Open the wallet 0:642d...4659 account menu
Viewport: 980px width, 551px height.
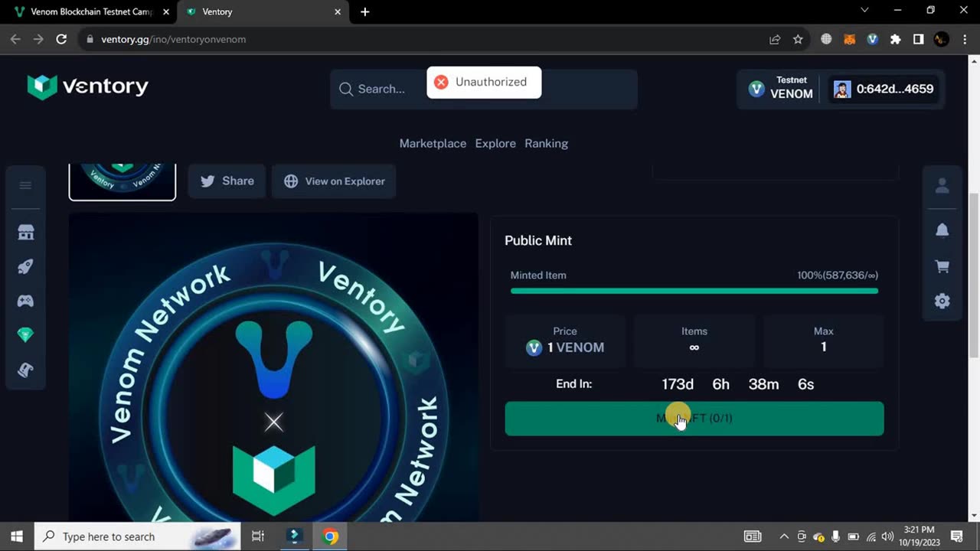pos(884,89)
